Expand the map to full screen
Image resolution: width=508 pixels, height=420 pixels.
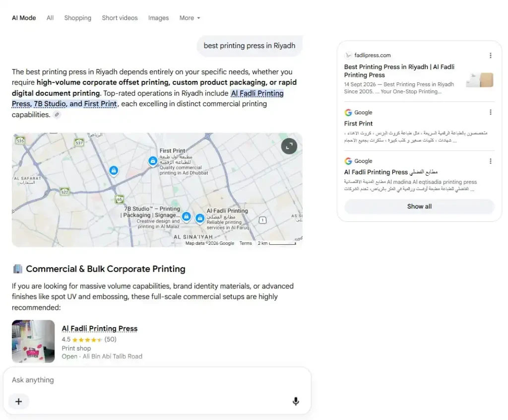[289, 146]
